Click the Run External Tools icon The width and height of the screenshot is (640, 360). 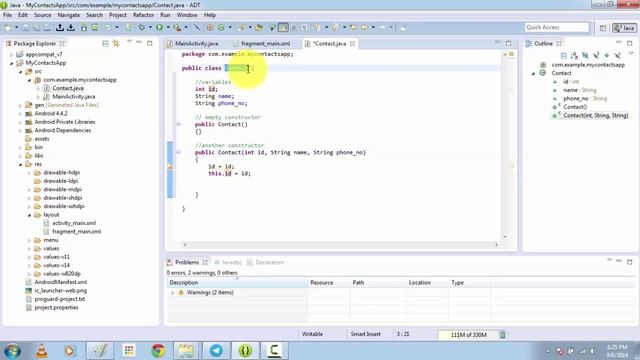point(177,27)
